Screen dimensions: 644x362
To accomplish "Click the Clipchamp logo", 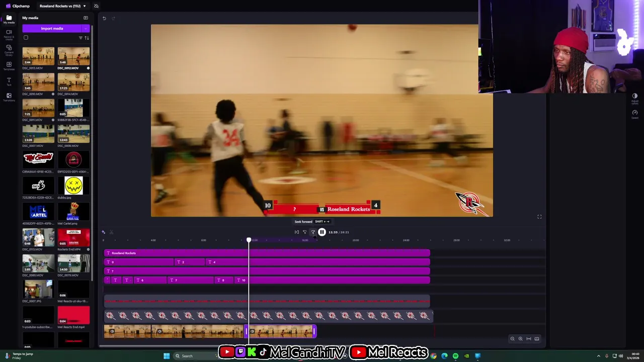I will click(x=18, y=6).
